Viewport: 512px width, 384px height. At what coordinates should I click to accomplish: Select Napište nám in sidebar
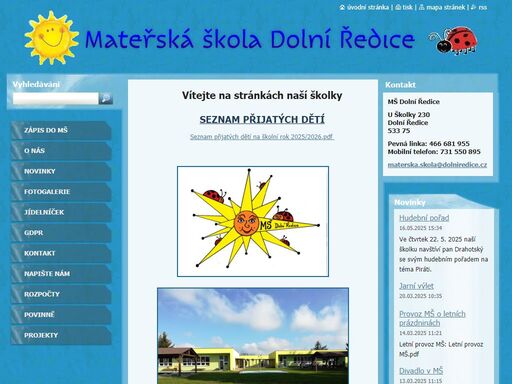[61, 274]
